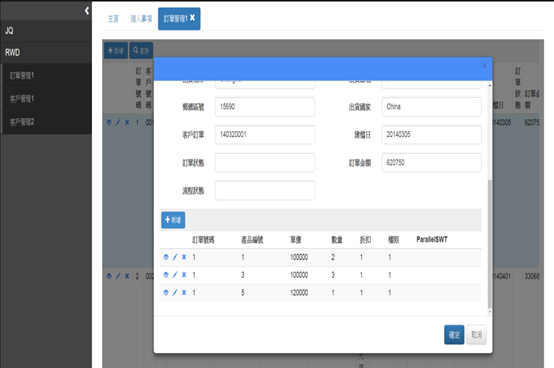The height and width of the screenshot is (368, 554).
Task: Focus the 客戶訂單 field showing 140320001
Action: click(265, 135)
